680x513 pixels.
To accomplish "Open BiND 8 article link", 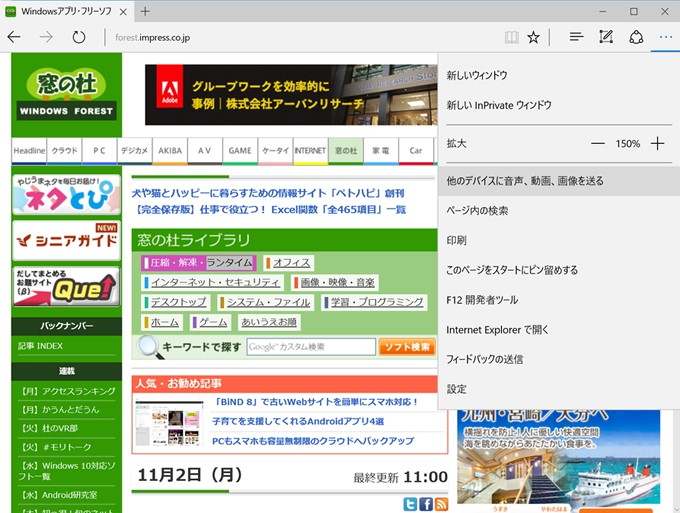I will pos(317,402).
